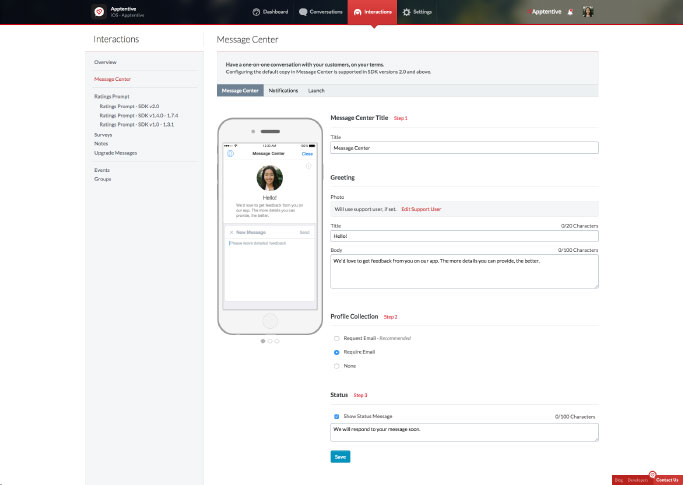
Task: Open Ratings Prompt in the sidebar
Action: click(112, 96)
